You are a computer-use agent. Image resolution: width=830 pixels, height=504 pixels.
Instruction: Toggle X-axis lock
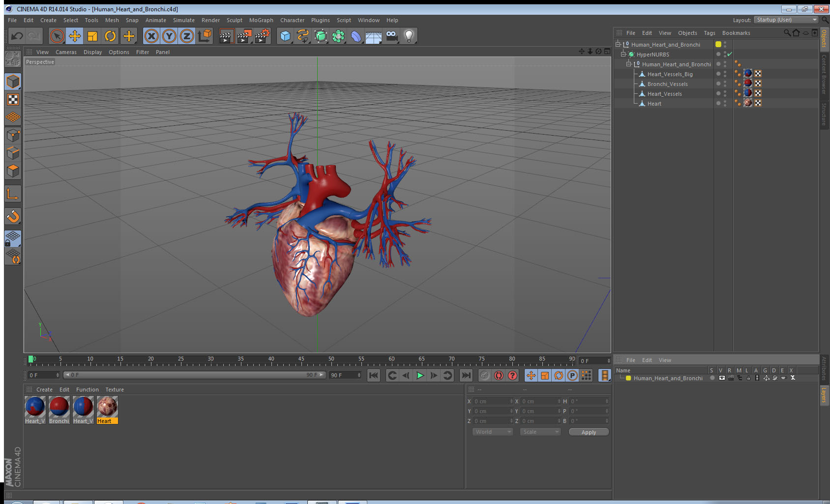click(151, 36)
